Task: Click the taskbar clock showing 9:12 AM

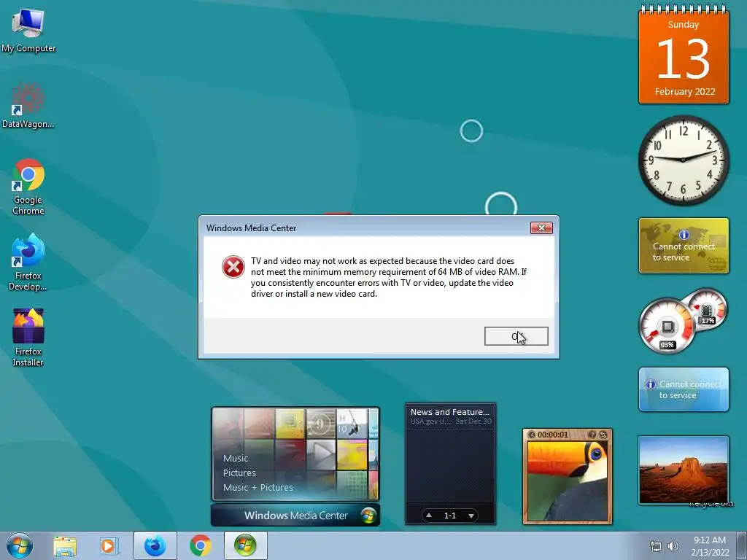Action: click(x=710, y=545)
